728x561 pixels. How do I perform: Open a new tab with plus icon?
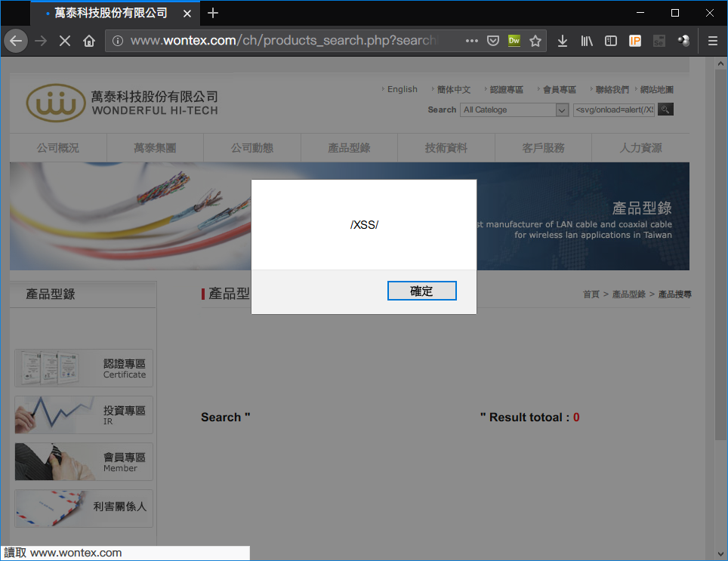213,13
